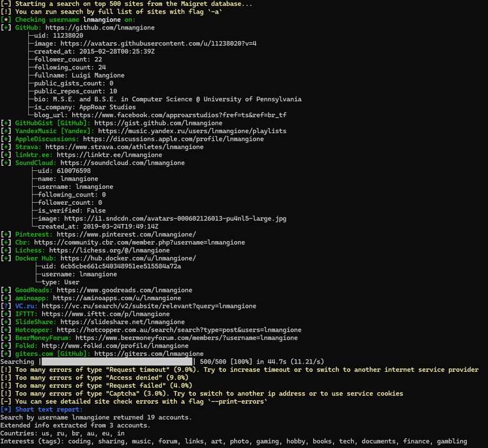Open the slideshare.net lnmangione URL

(x=122, y=322)
